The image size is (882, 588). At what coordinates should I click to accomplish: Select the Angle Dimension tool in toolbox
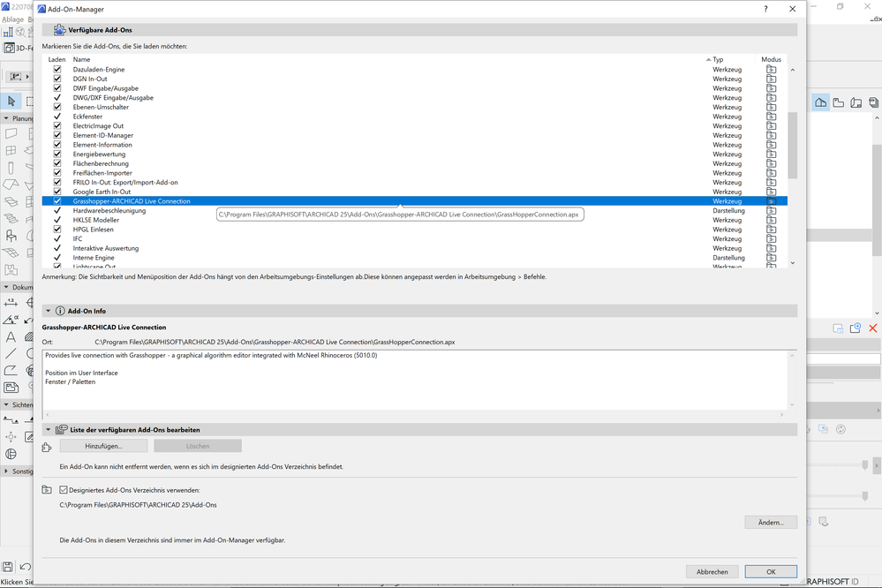(11, 320)
